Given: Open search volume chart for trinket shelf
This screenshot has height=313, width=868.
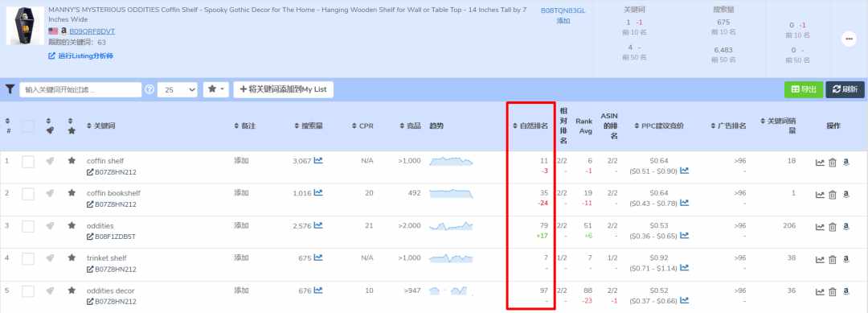Looking at the screenshot, I should 318,257.
